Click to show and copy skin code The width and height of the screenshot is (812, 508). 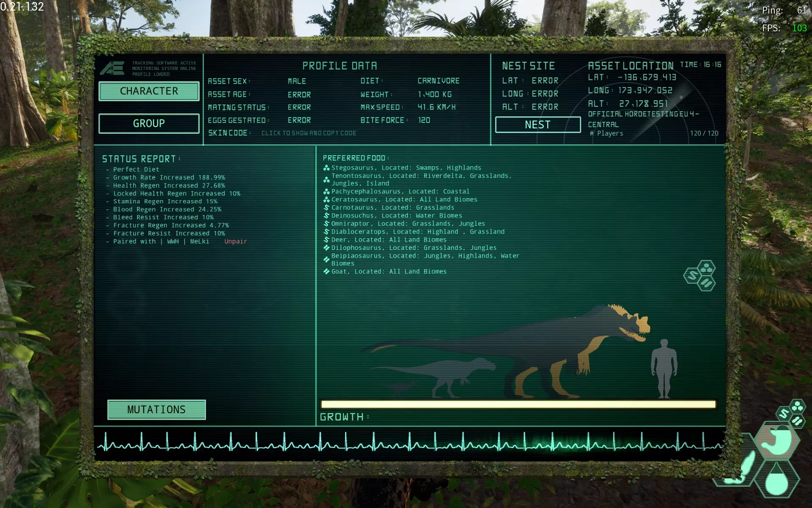pos(309,133)
